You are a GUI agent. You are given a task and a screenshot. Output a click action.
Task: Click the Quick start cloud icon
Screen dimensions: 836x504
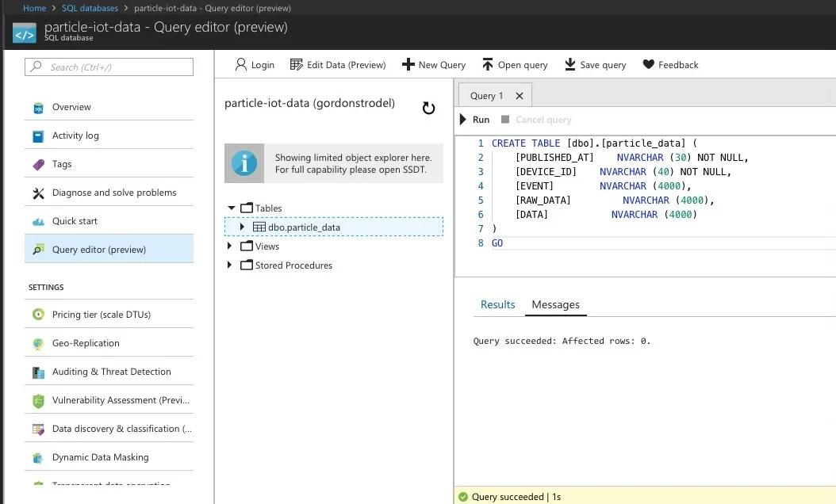click(38, 222)
